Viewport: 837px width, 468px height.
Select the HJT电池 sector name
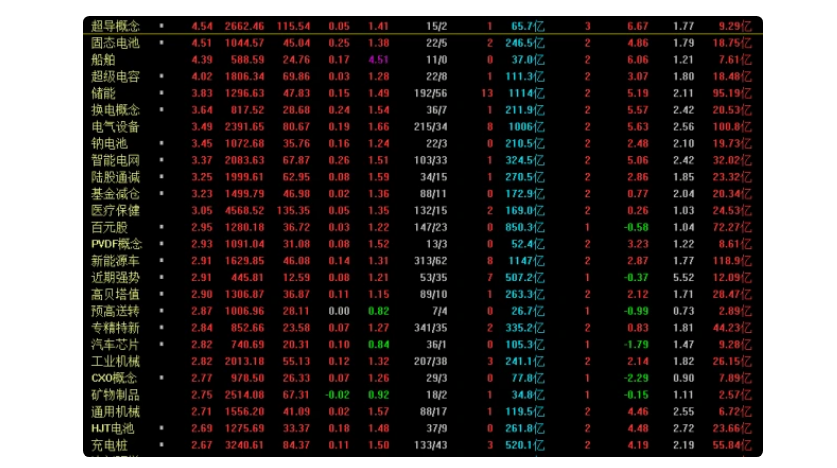(x=112, y=428)
